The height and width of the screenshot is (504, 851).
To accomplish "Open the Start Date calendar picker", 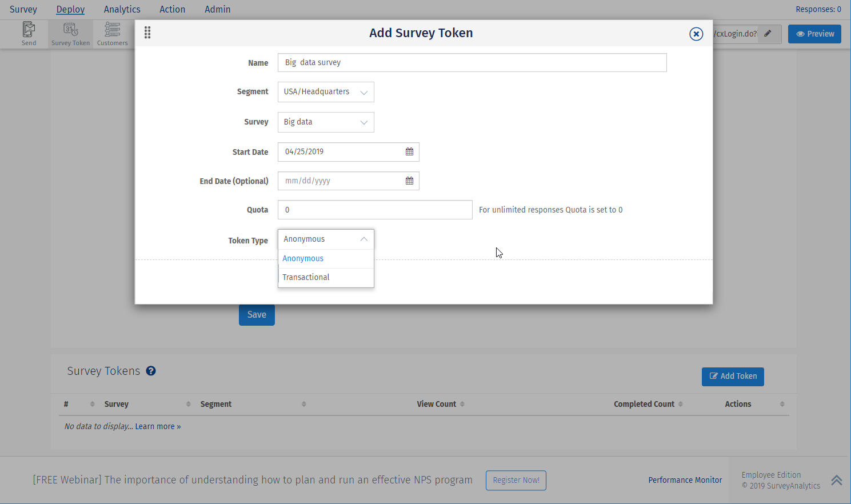I will pos(409,151).
